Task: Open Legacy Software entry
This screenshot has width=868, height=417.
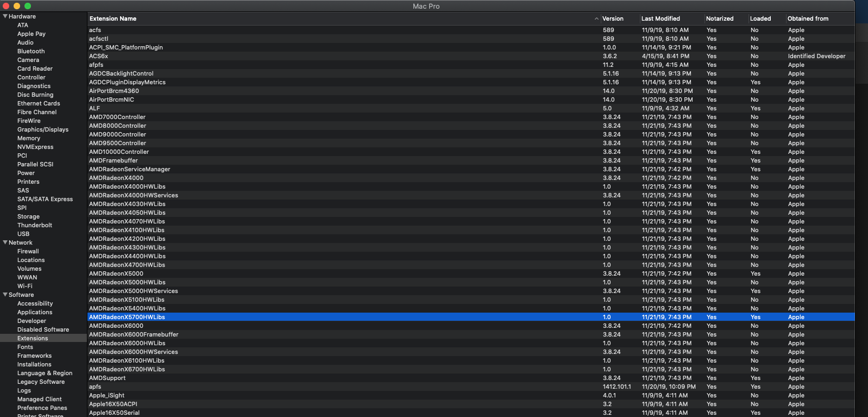Action: click(x=41, y=382)
